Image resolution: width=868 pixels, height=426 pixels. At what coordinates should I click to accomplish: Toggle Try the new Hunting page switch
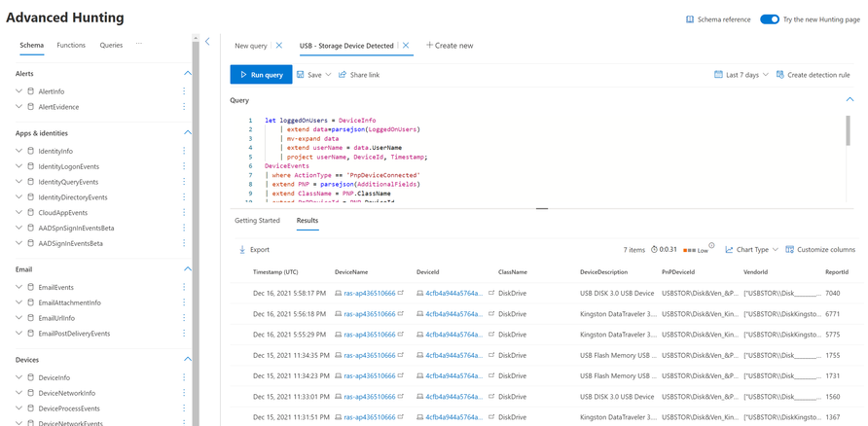770,19
